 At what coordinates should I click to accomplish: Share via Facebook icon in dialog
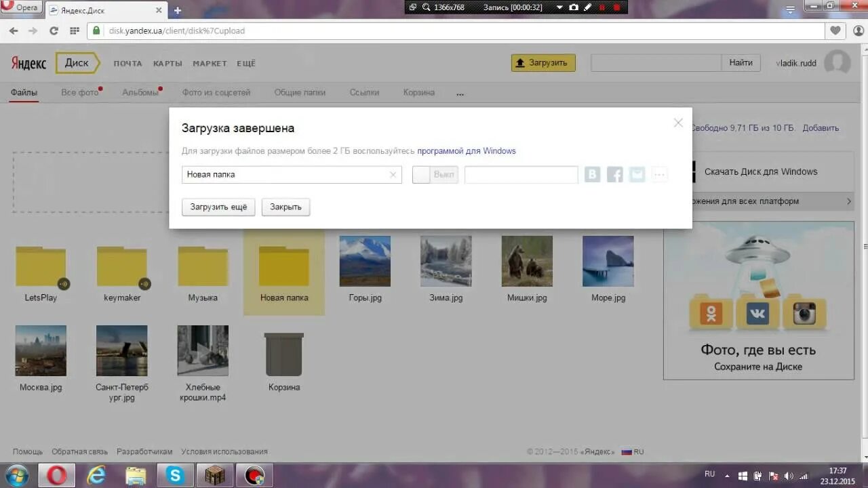[x=615, y=175]
